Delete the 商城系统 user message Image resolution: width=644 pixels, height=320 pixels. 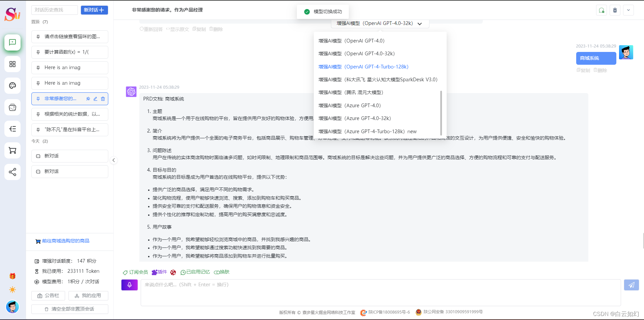[600, 70]
